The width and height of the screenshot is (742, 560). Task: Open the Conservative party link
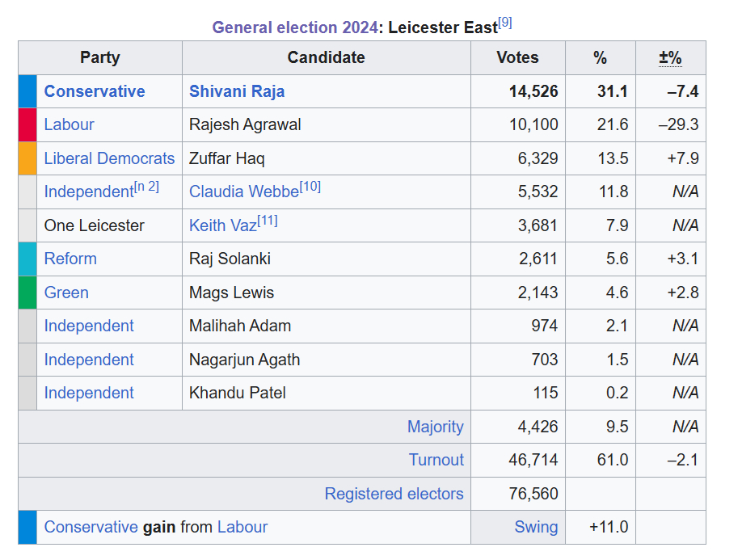pos(95,91)
